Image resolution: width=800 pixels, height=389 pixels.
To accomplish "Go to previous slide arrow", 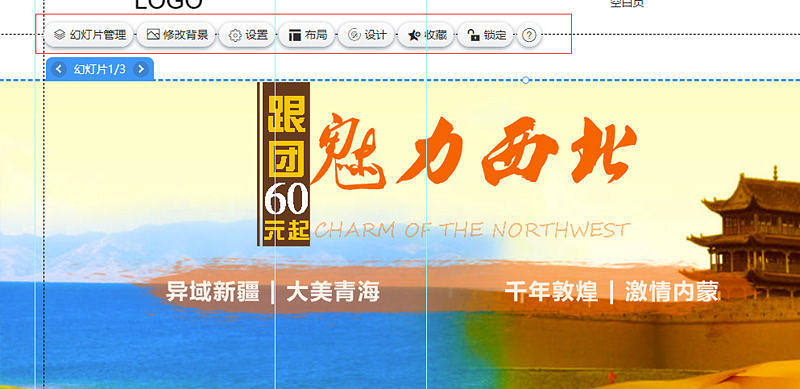I will tap(59, 69).
